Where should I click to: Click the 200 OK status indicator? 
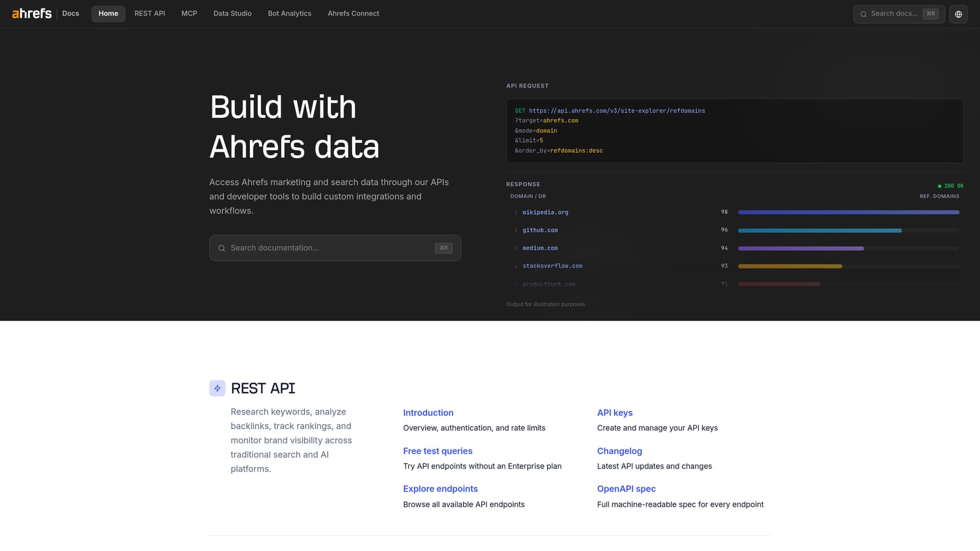point(951,186)
